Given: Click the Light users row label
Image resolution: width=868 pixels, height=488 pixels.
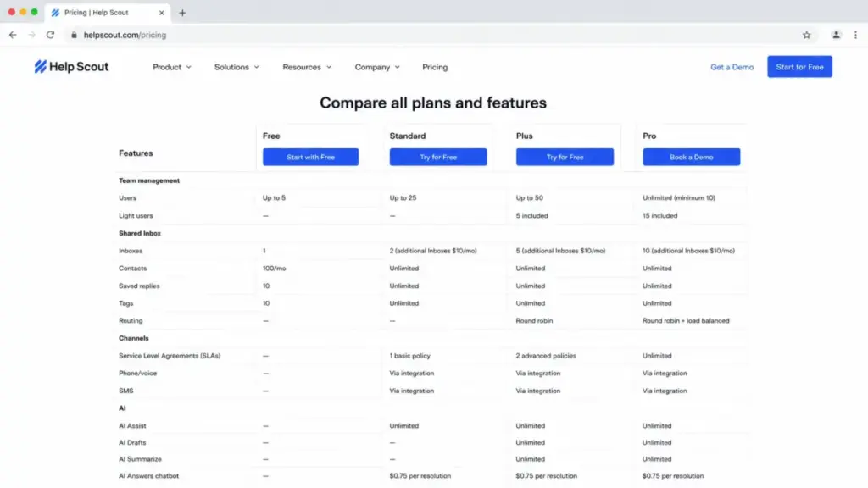Looking at the screenshot, I should (136, 215).
